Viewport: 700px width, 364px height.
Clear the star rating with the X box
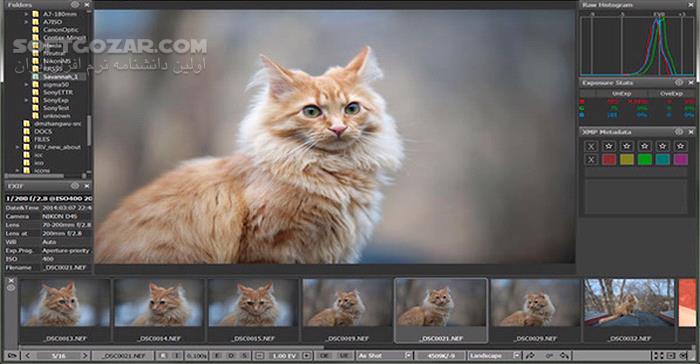[591, 146]
